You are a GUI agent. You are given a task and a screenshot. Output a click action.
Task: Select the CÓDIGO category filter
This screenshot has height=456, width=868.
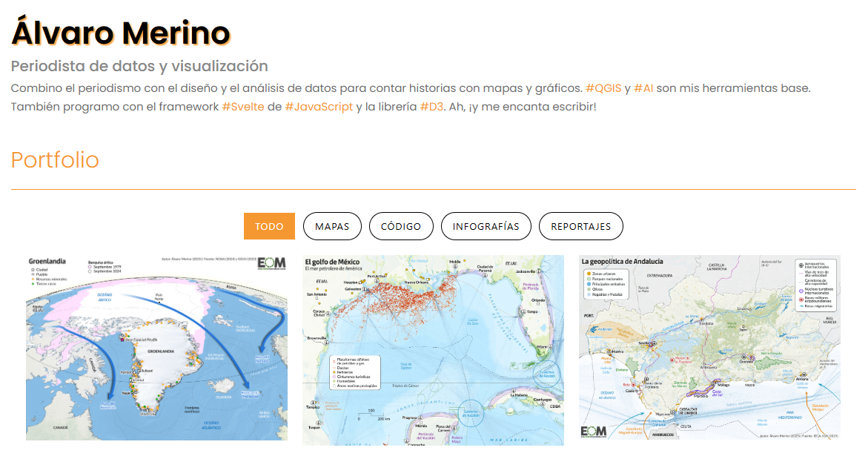pos(401,226)
